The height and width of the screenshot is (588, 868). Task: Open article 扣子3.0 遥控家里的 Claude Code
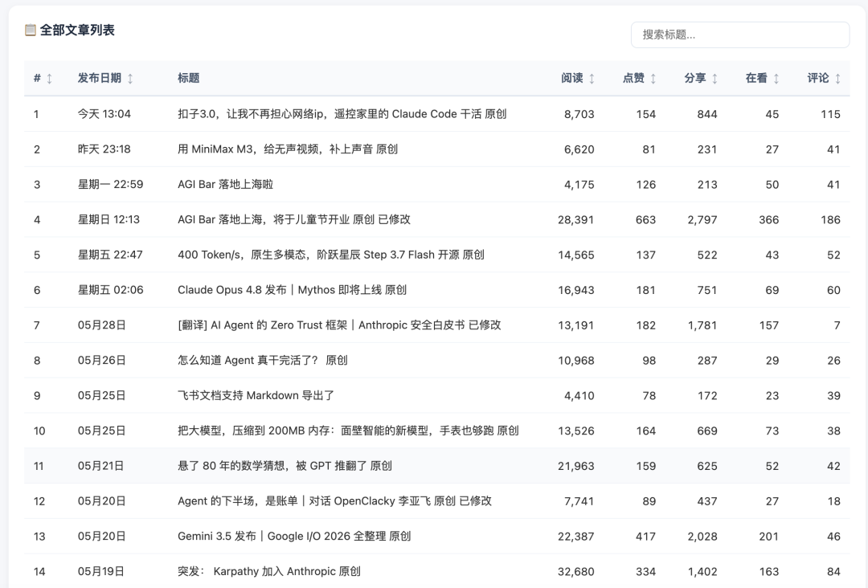pos(342,114)
